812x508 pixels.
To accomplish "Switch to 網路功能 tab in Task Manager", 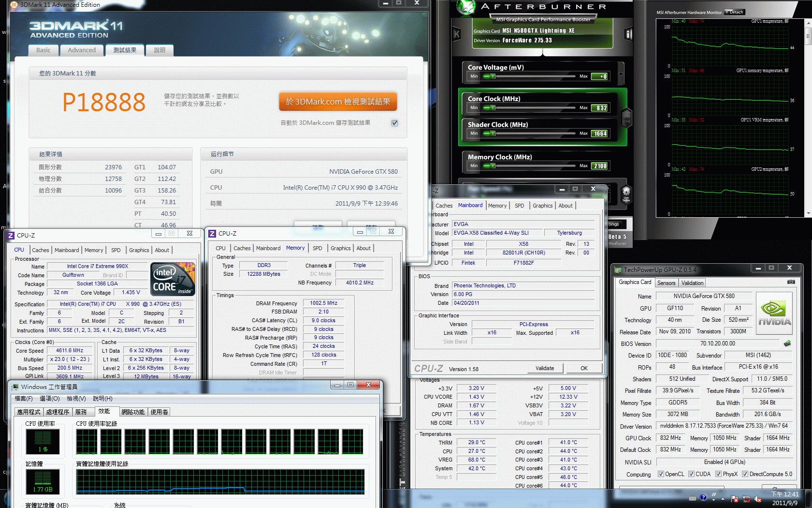I will (133, 412).
